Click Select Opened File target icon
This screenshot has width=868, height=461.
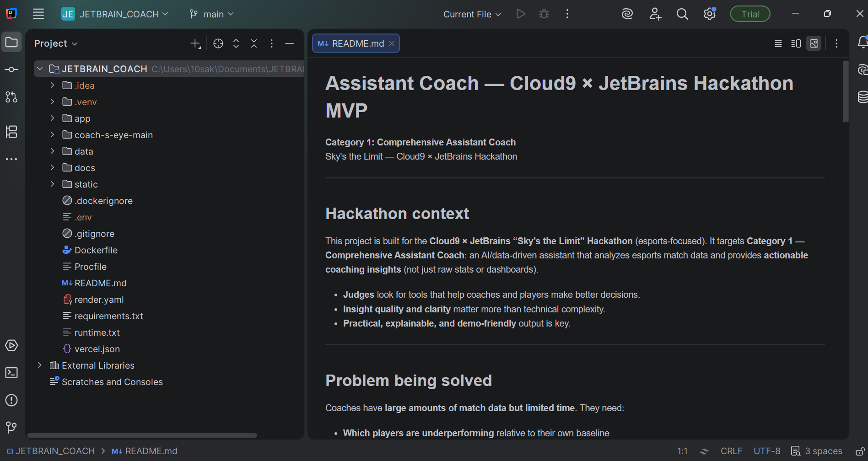point(218,43)
